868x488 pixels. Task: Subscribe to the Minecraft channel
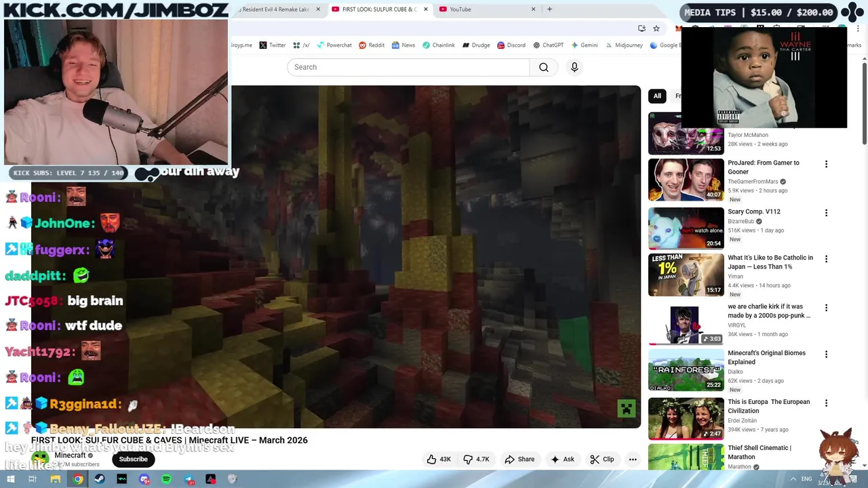[133, 460]
